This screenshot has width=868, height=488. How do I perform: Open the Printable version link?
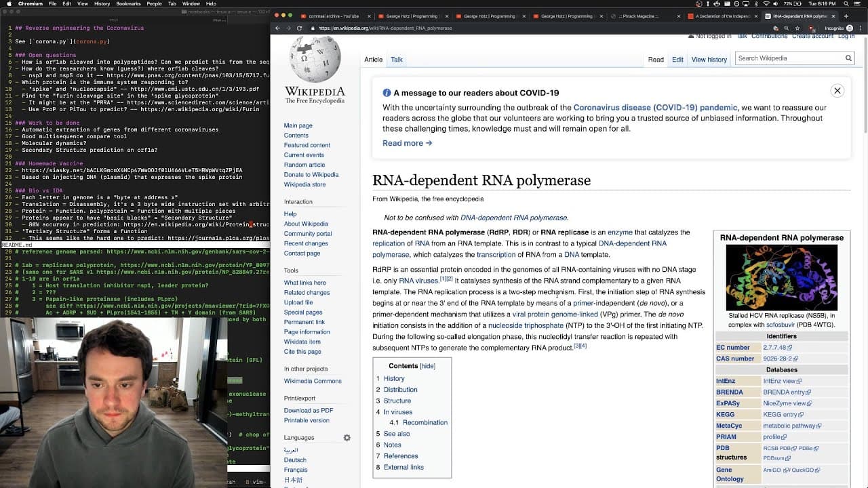[307, 420]
